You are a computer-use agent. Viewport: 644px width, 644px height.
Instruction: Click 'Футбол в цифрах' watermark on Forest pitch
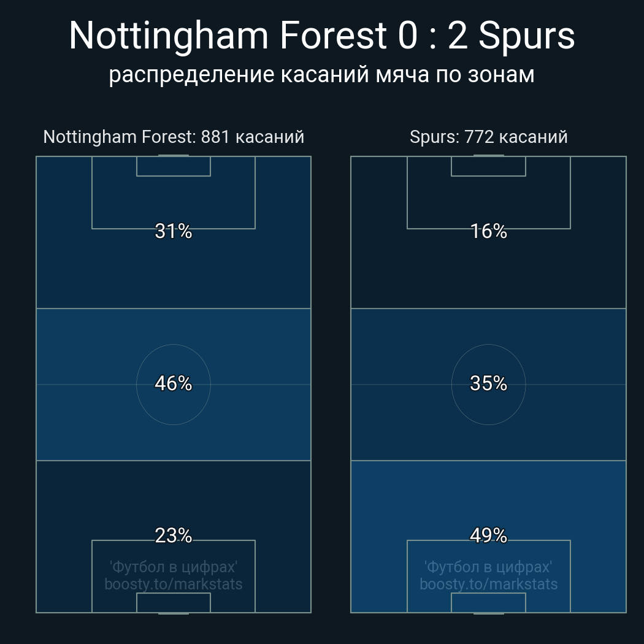[x=174, y=567]
